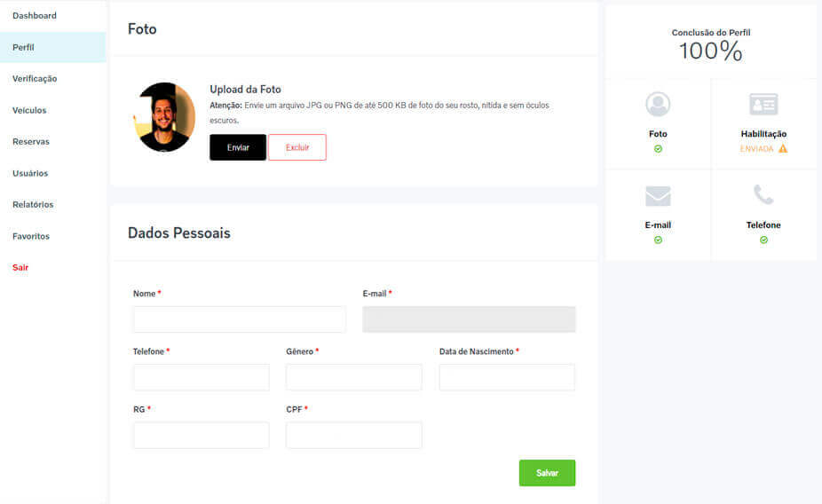Click green check mark under Telefone
The height and width of the screenshot is (504, 822).
tap(763, 240)
